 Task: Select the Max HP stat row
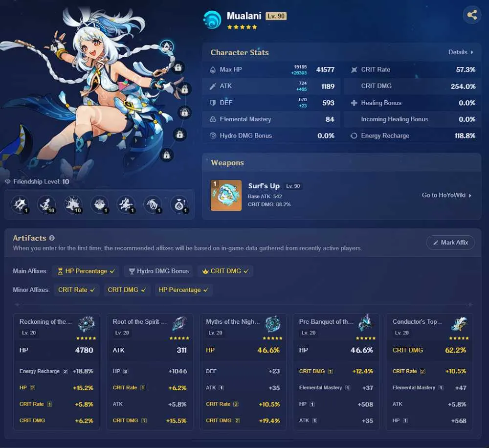coord(272,69)
